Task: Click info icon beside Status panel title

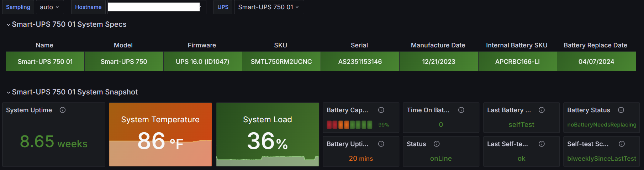Action: click(x=437, y=144)
